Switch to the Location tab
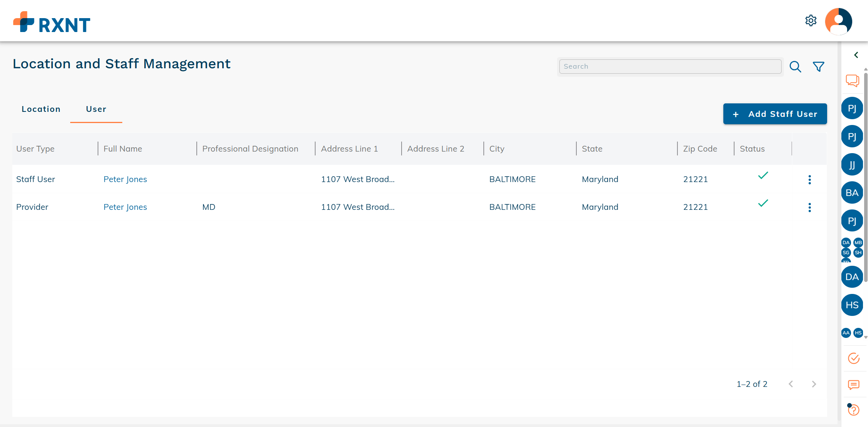Screen dimensions: 868x427 coord(41,109)
